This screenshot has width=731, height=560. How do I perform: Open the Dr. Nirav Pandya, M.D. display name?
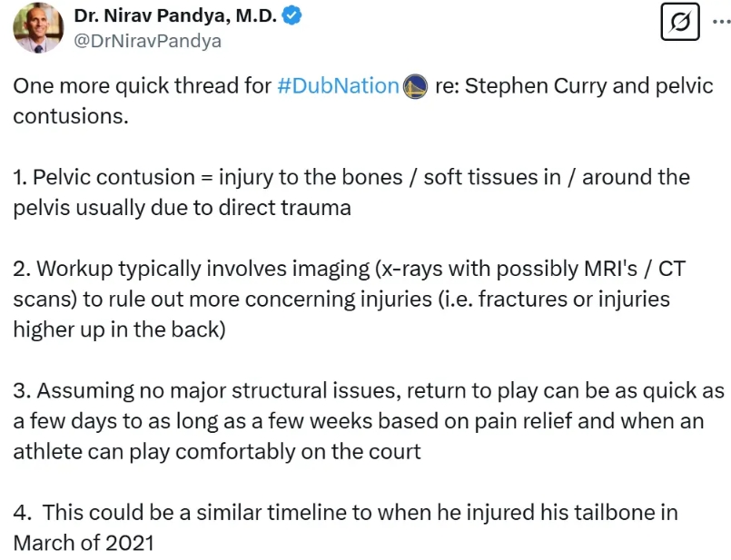(x=175, y=15)
